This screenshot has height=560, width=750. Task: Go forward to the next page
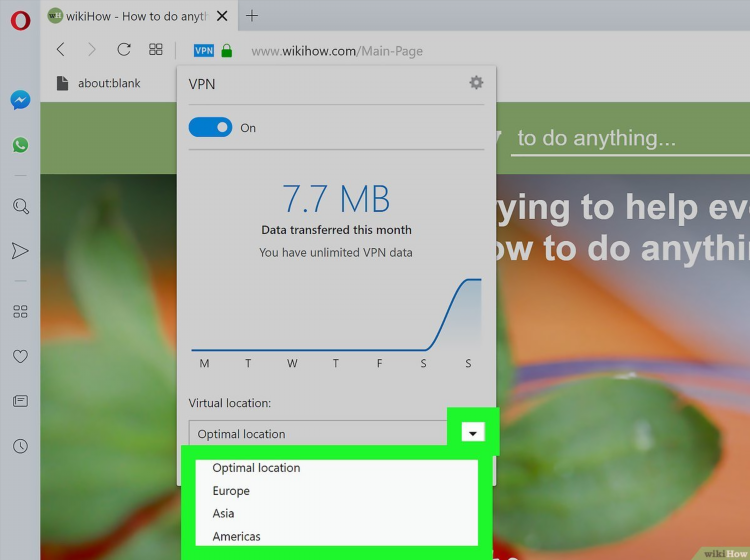coord(92,49)
